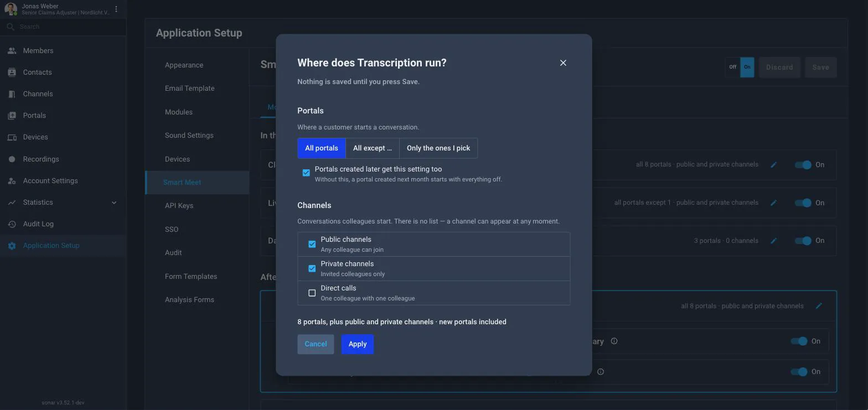Screen dimensions: 868x410
Task: Enable the Direct calls checkbox
Action: [312, 293]
